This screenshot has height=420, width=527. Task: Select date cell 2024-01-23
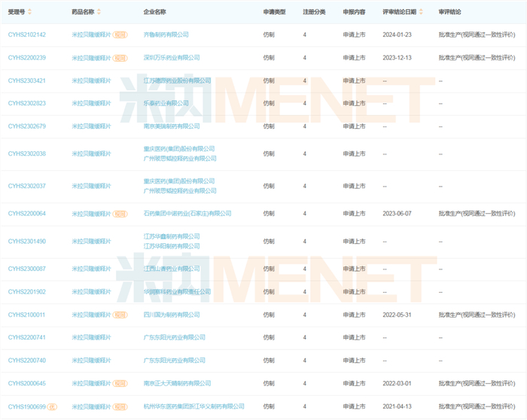tap(397, 35)
